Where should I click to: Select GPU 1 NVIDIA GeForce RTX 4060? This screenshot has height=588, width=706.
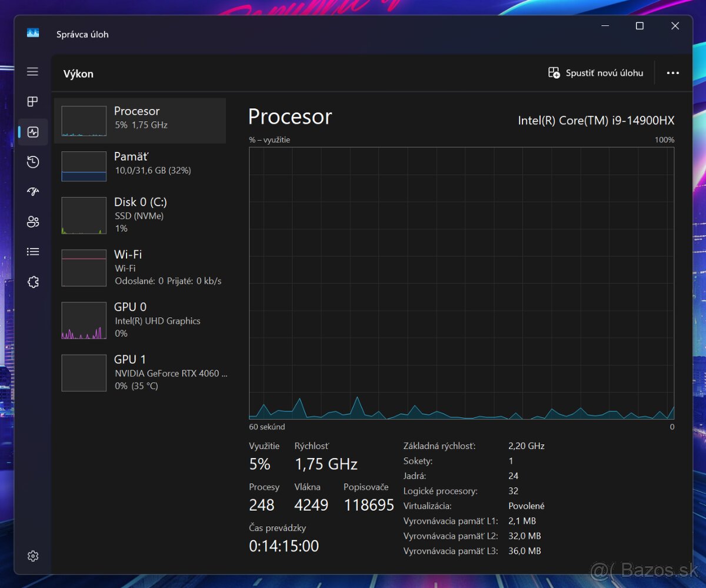point(140,372)
